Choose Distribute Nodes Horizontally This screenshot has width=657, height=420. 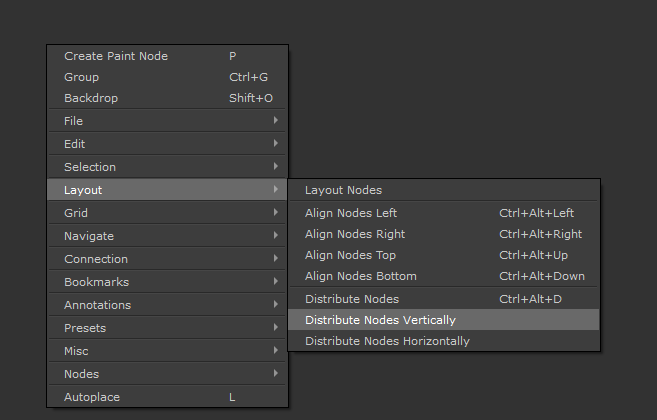[387, 341]
